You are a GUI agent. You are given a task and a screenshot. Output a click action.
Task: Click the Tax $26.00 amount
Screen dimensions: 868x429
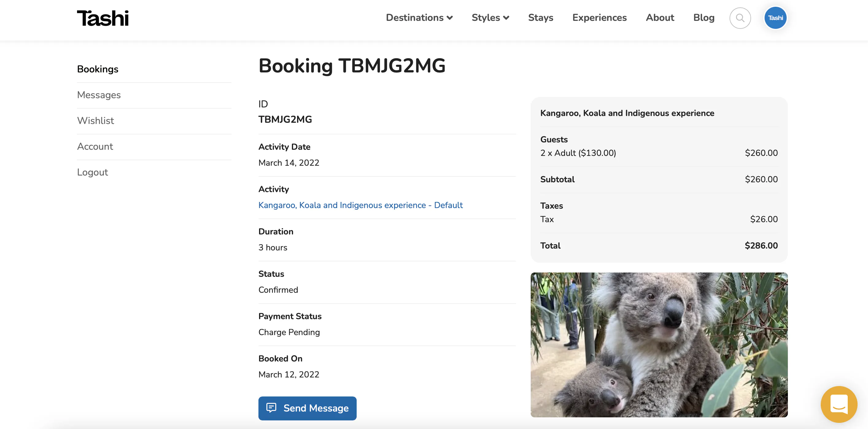coord(764,219)
